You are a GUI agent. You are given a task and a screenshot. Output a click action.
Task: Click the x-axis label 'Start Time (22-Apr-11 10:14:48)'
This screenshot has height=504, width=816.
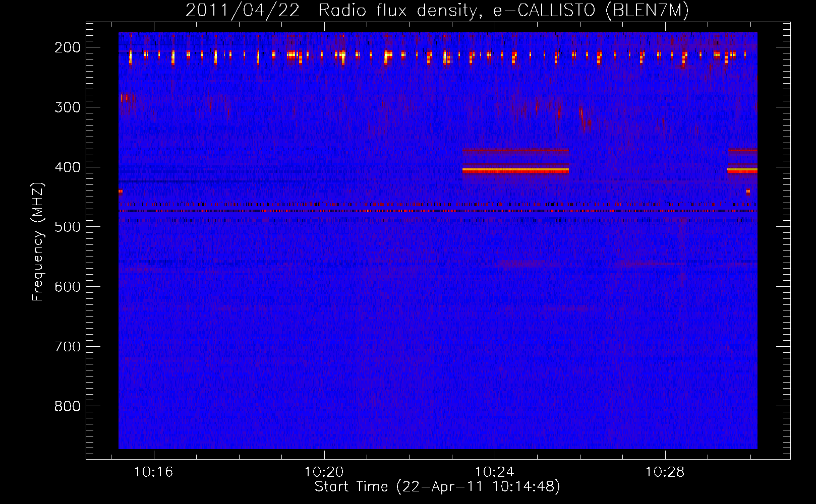[x=437, y=487]
